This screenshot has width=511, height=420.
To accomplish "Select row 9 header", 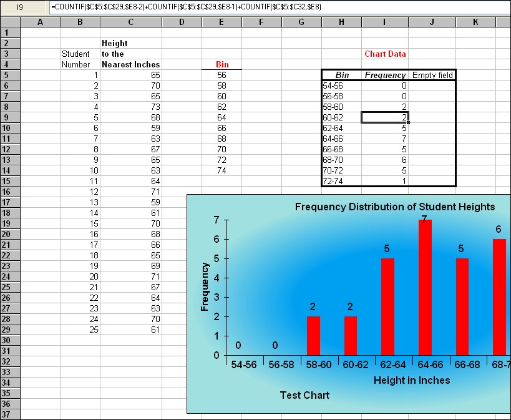I will pyautogui.click(x=9, y=117).
